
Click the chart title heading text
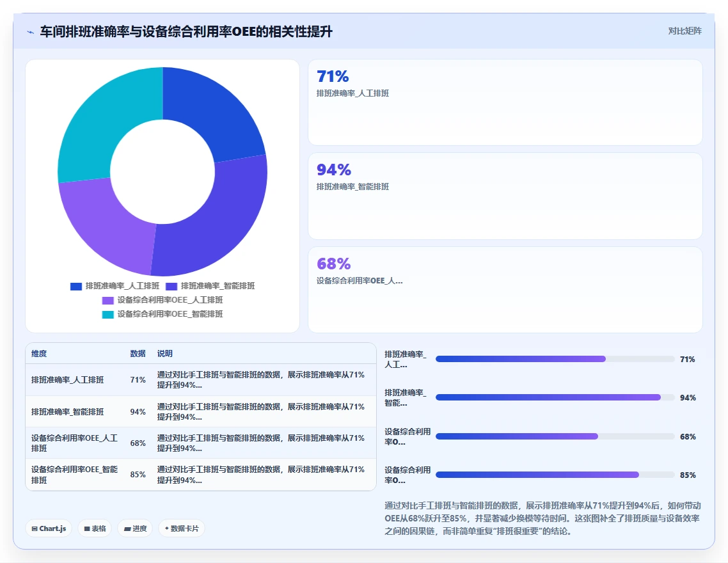coord(186,31)
